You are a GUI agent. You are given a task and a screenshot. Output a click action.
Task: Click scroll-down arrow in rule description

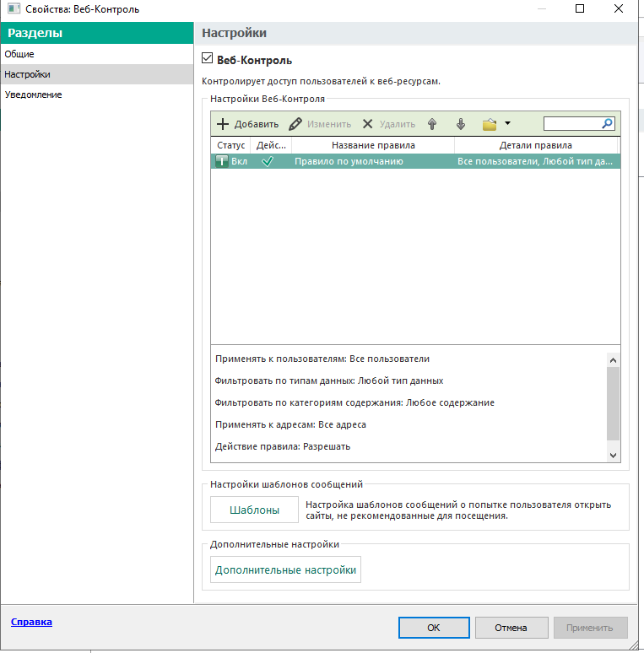[613, 456]
